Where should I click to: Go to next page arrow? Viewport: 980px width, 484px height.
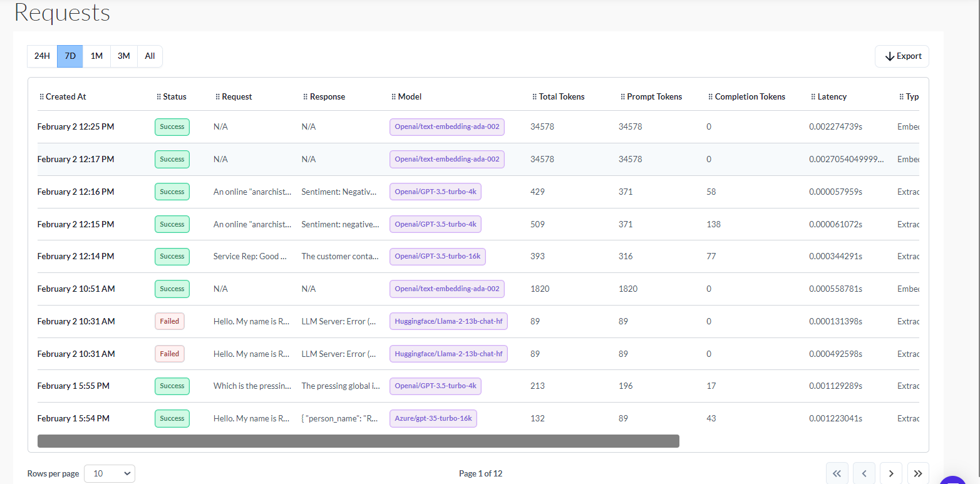pos(891,473)
